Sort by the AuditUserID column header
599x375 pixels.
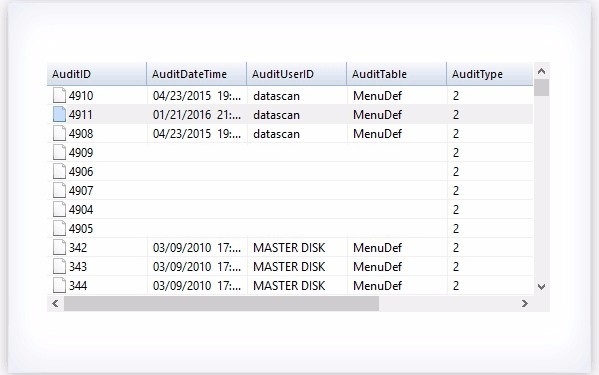click(296, 74)
